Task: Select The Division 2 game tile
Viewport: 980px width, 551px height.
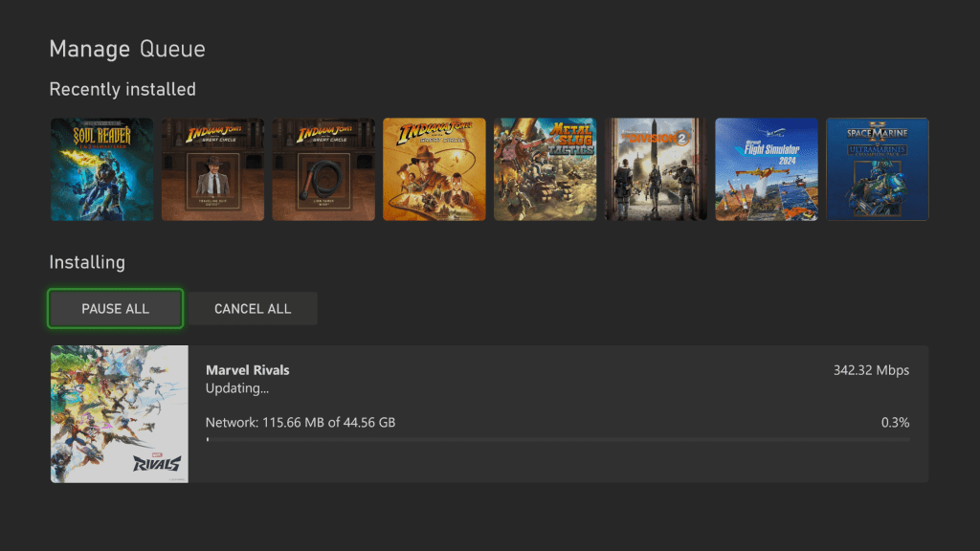Action: (656, 169)
